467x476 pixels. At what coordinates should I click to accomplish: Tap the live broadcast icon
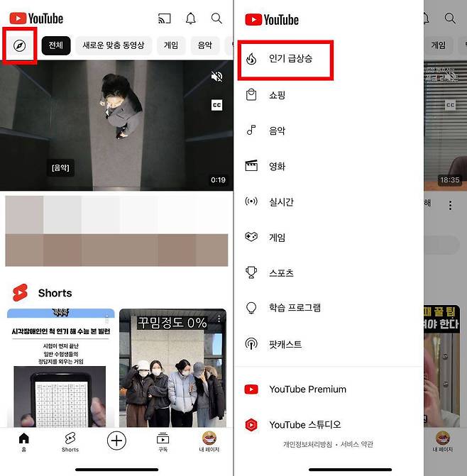[x=251, y=201]
